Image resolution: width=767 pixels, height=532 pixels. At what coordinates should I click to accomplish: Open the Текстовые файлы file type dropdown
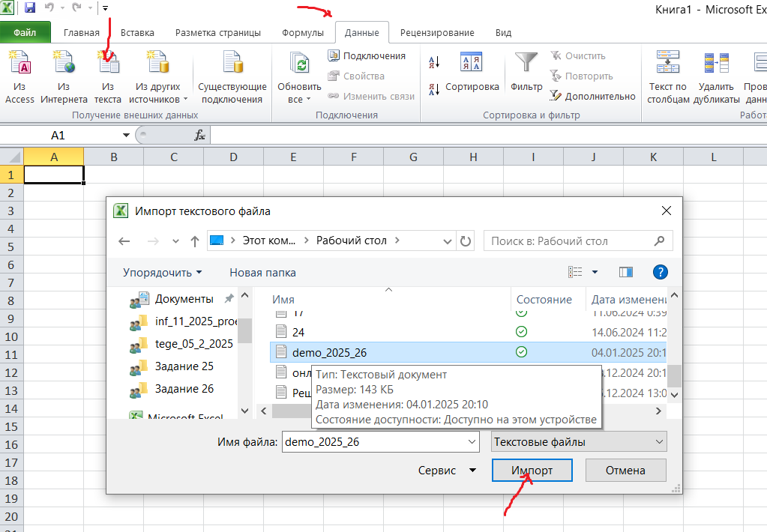pos(579,441)
